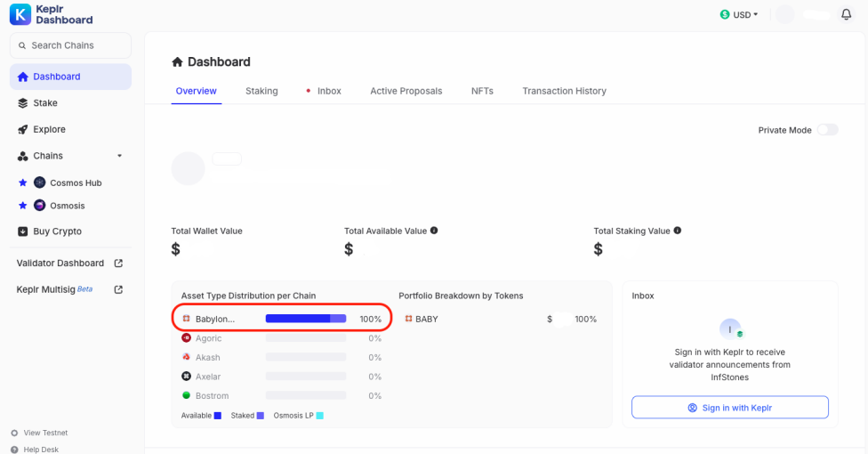Click the Agoric chain icon
This screenshot has width=868, height=454.
187,337
